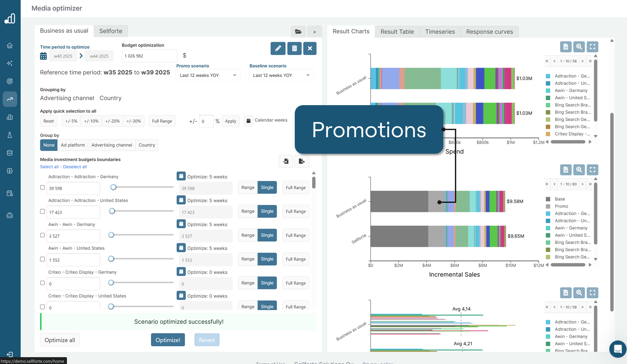Check the Awin Germany budget checkbox
This screenshot has height=364, width=627.
[42, 235]
